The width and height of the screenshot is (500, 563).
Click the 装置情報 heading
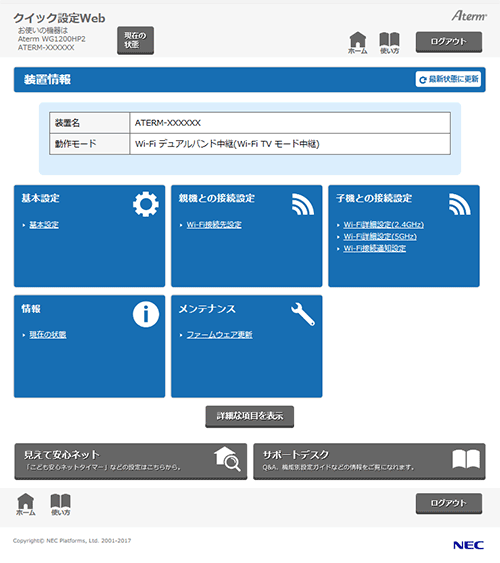(x=47, y=79)
